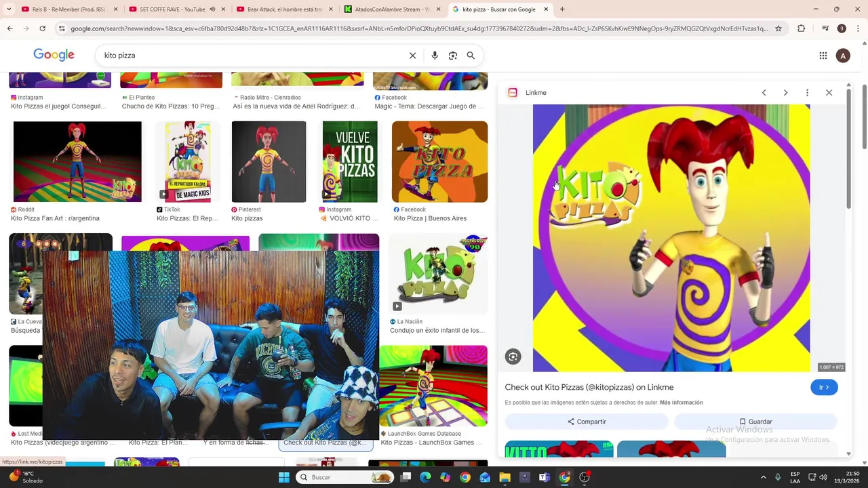Open taskbar clock showing 21:50
Screen dimensions: 868x488
847,477
